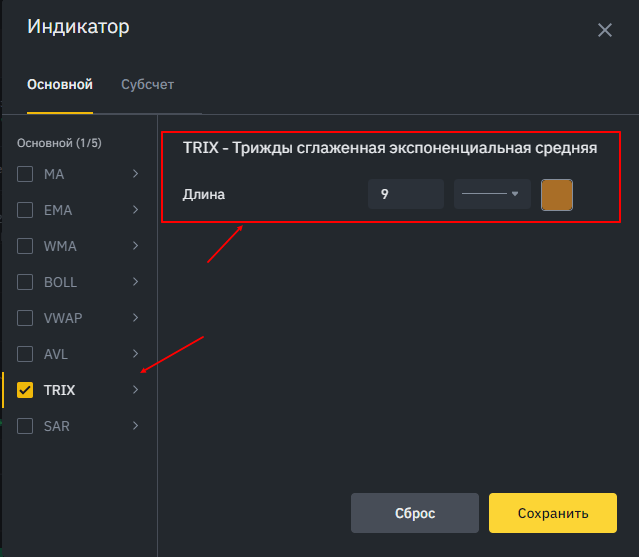Open SAR settings chevron arrow

click(x=135, y=427)
